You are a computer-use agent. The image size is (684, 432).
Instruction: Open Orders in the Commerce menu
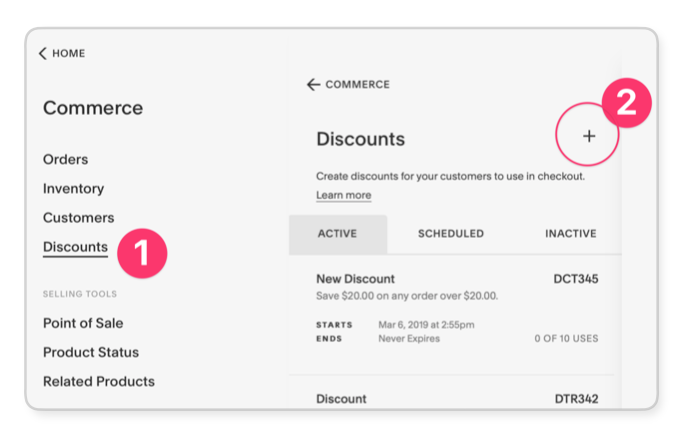point(65,159)
